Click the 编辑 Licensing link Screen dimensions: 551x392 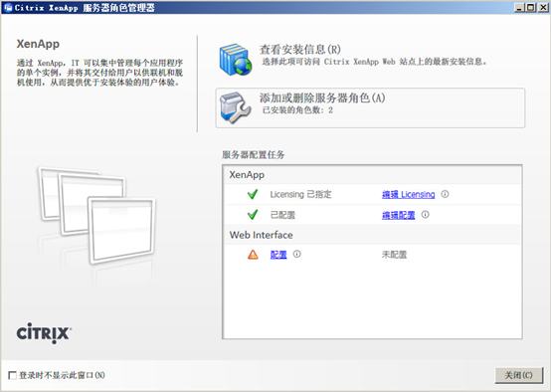pyautogui.click(x=409, y=194)
